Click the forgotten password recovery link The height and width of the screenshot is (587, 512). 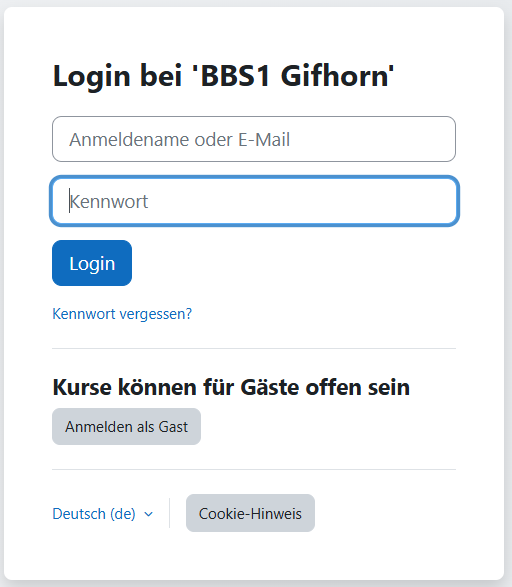(122, 314)
